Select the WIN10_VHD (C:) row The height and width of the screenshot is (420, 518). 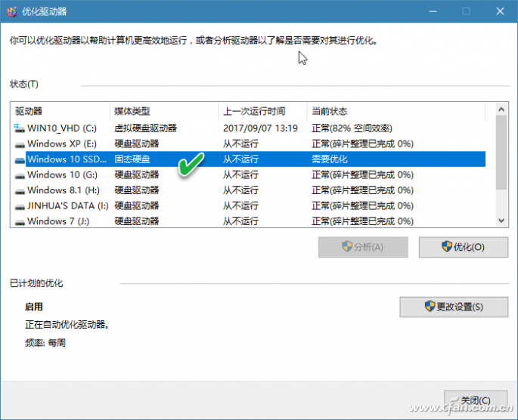click(x=248, y=128)
